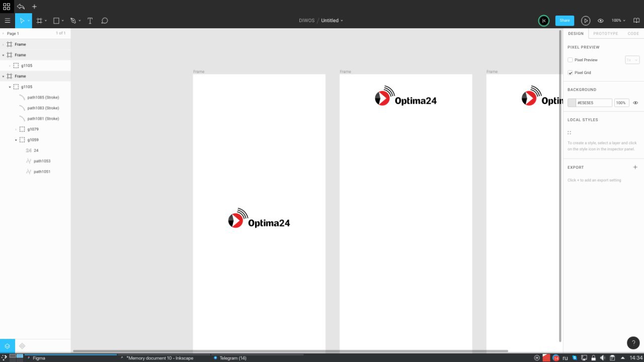The width and height of the screenshot is (644, 362).
Task: Switch to the Design tab
Action: point(576,34)
